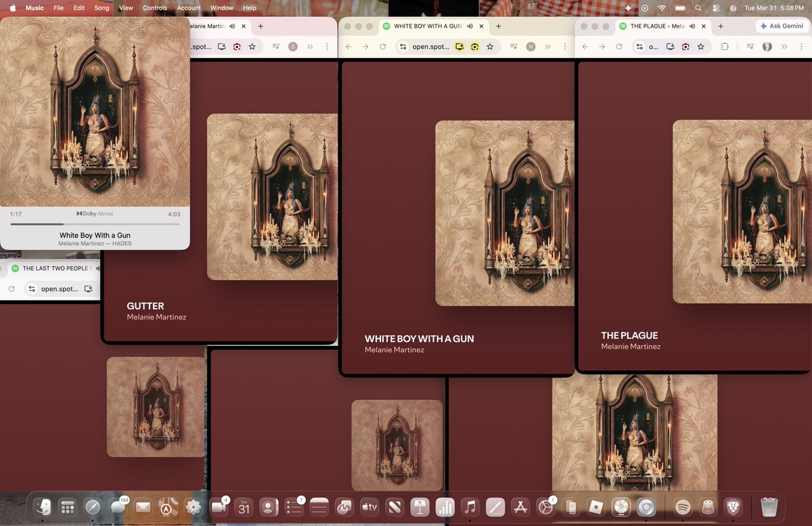Open Chrome three-dot menu in THE PLAGUE window

click(x=802, y=47)
